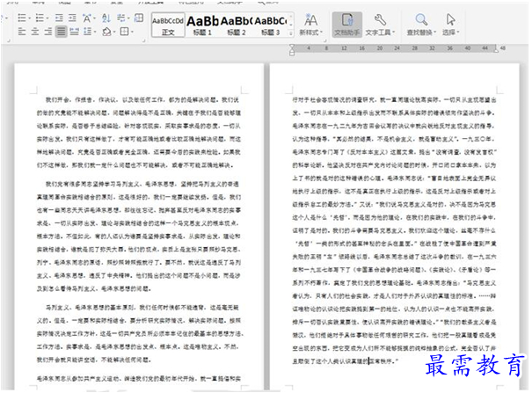532x393 pixels.
Task: Apply the 标题 2 heading style
Action: (237, 25)
